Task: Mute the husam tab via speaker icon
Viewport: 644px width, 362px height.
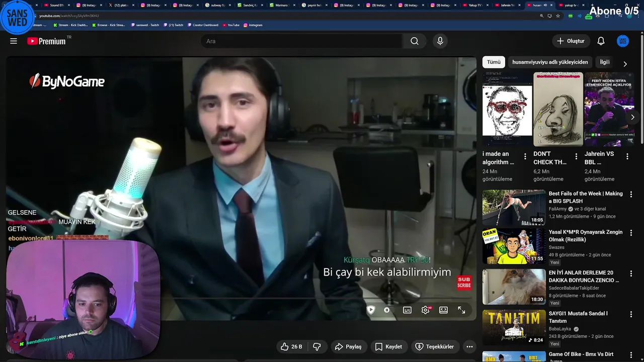Action: point(545,5)
